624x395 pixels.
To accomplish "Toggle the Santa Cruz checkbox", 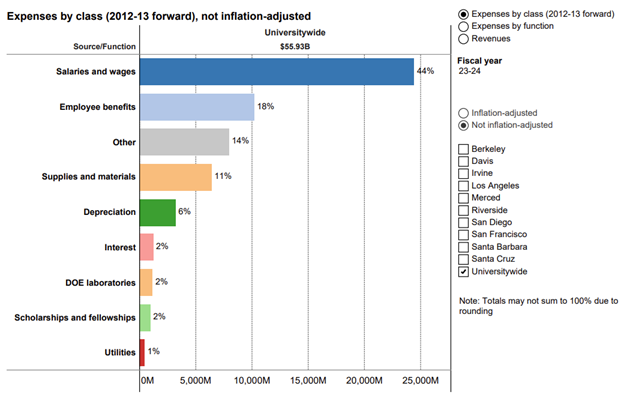I will coord(463,259).
